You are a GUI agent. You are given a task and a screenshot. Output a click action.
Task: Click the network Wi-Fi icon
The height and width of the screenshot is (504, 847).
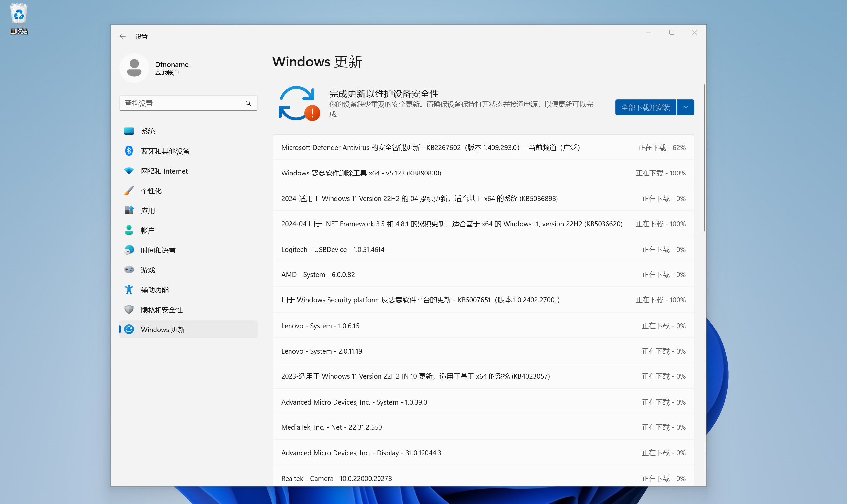129,171
